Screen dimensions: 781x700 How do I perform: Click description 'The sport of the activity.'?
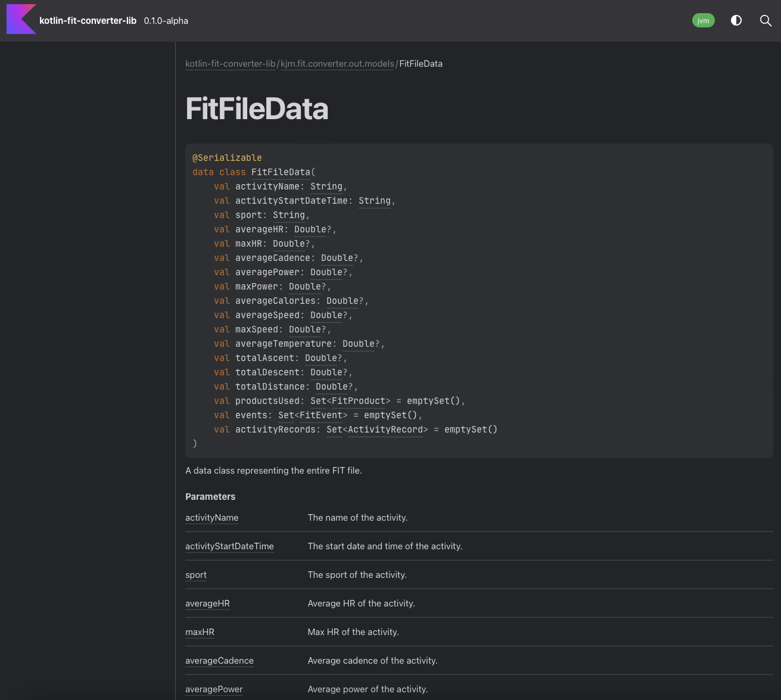click(357, 575)
